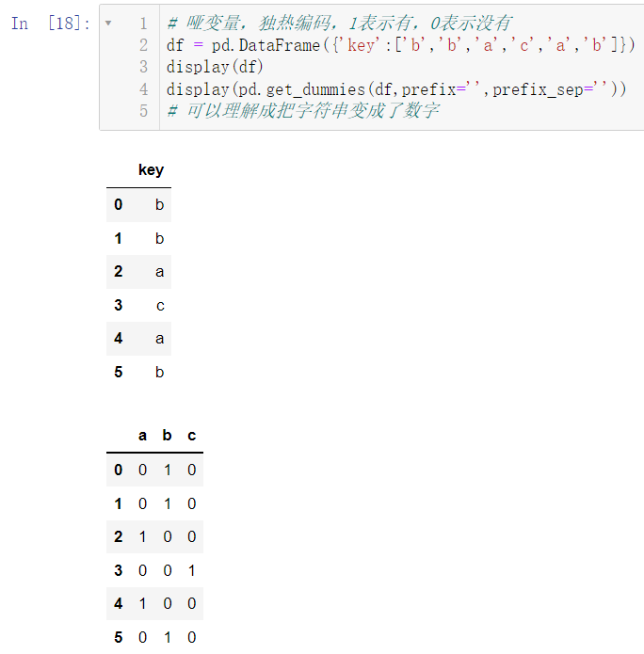Click index 0 of the key table
Screen dimensions: 644x654
coord(119,205)
